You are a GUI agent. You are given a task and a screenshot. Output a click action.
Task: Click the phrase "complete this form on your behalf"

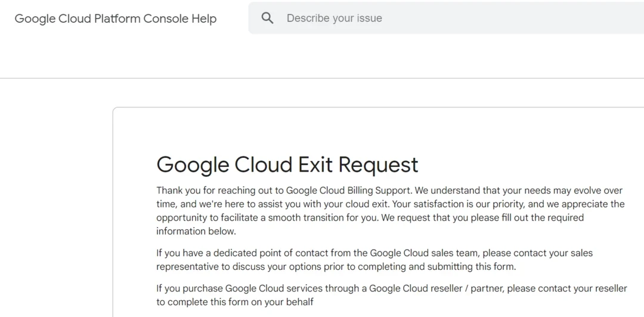coord(241,302)
